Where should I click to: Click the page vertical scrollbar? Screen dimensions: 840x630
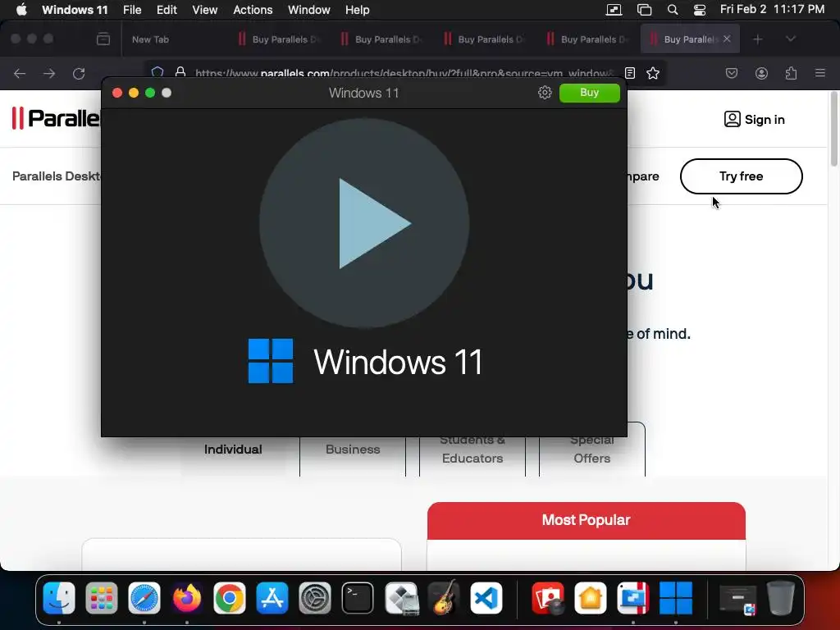pos(834,130)
